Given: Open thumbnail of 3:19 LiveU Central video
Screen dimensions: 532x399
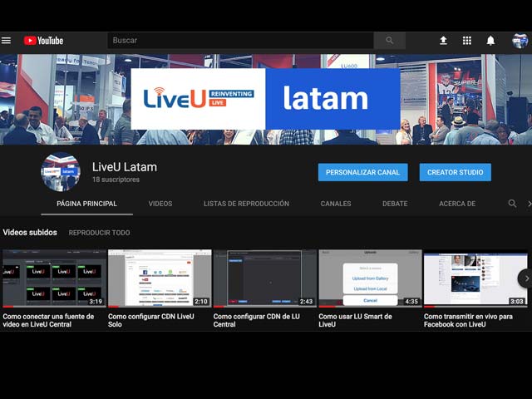Looking at the screenshot, I should pos(54,278).
